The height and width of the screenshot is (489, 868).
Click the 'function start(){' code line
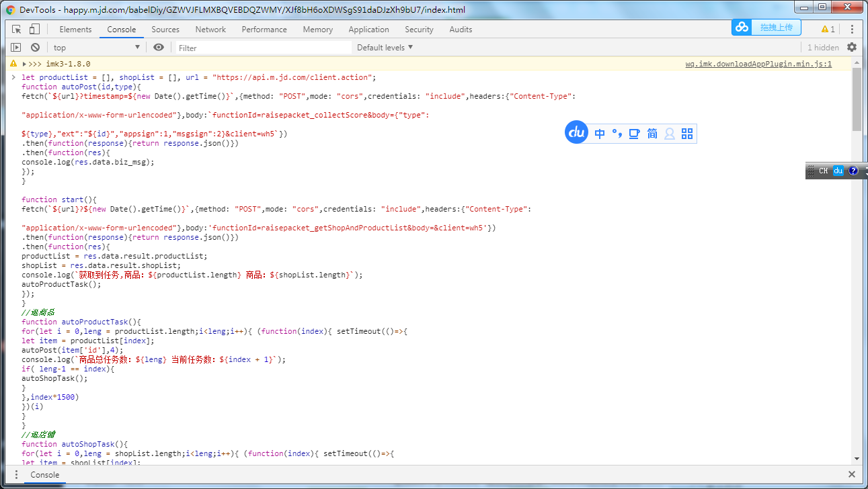click(59, 199)
